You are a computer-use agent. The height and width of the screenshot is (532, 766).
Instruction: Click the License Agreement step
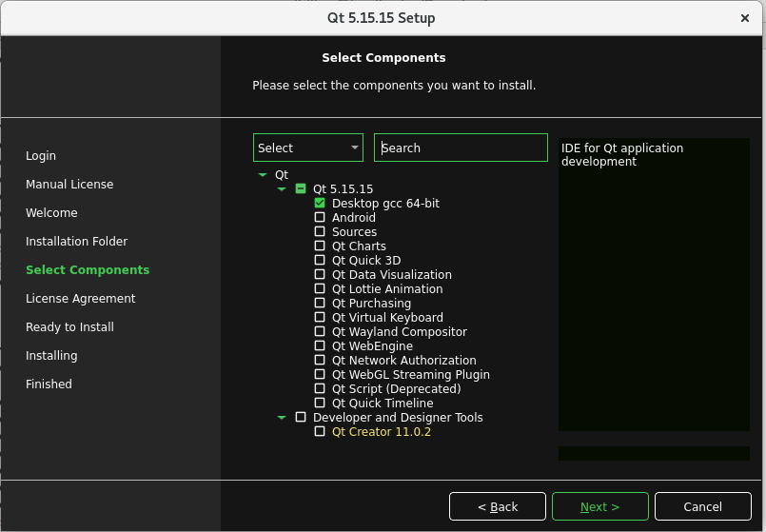(x=80, y=299)
